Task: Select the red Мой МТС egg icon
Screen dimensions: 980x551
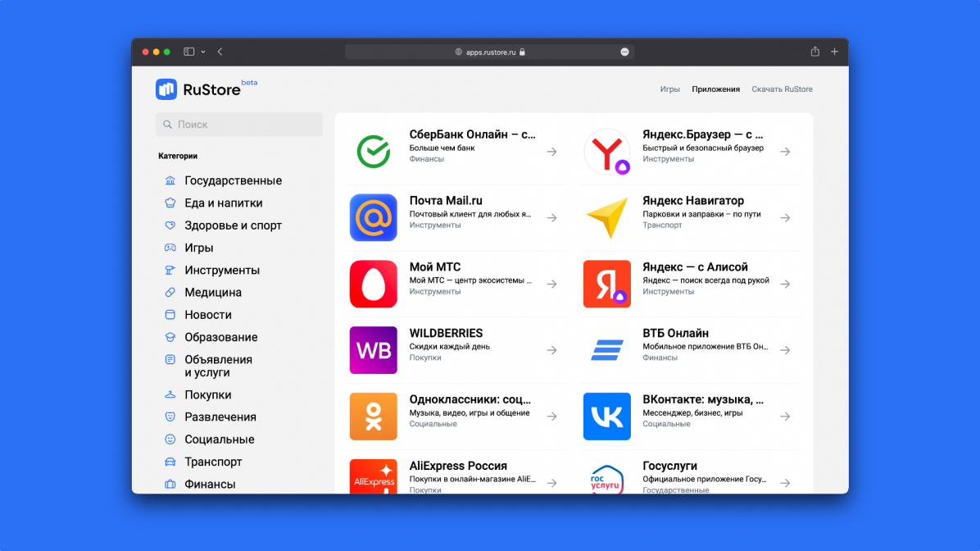Action: point(373,284)
